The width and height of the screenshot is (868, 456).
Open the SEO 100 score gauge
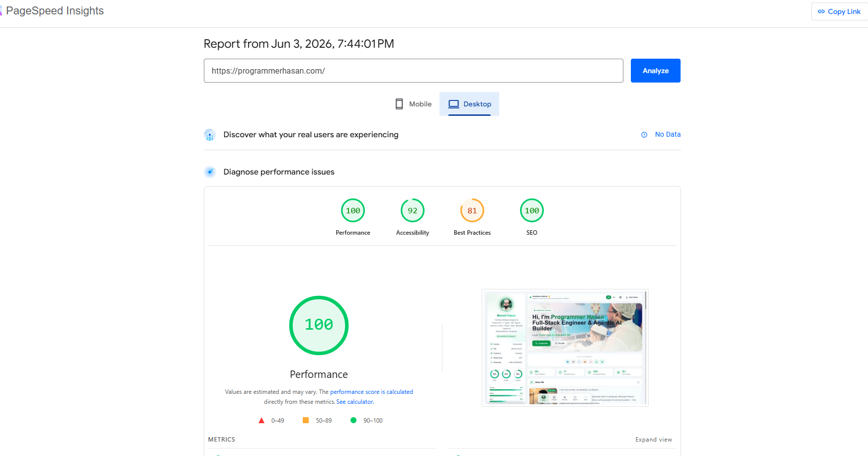[x=532, y=210]
